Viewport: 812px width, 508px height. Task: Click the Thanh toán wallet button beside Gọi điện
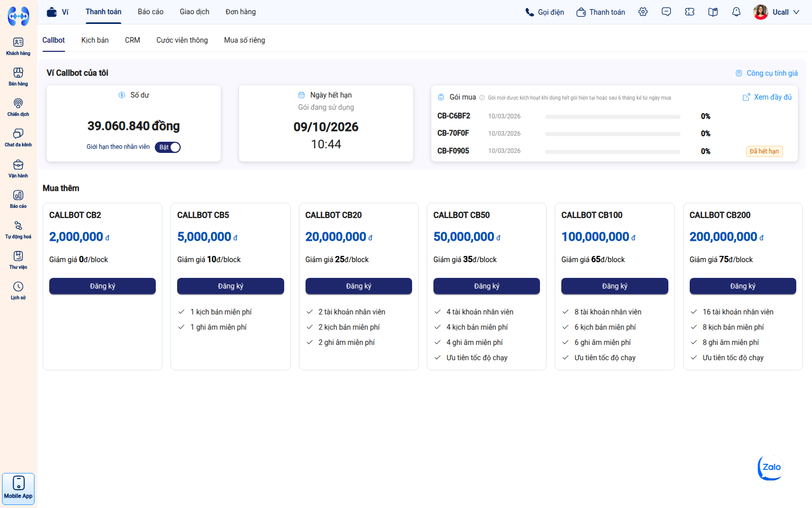tap(601, 12)
